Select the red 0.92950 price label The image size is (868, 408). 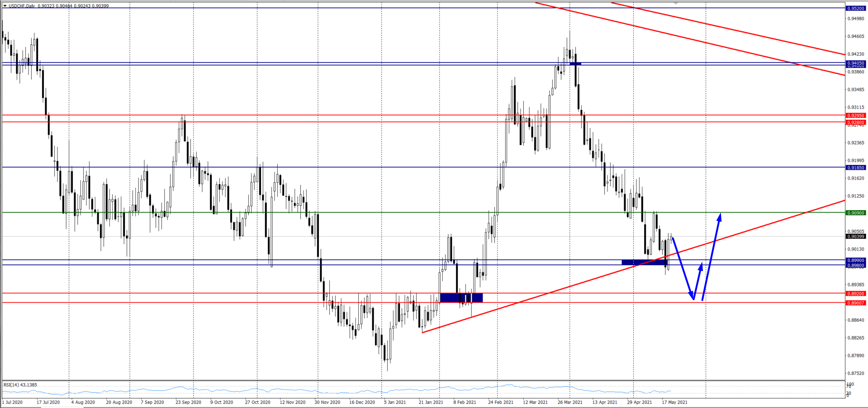pos(855,115)
